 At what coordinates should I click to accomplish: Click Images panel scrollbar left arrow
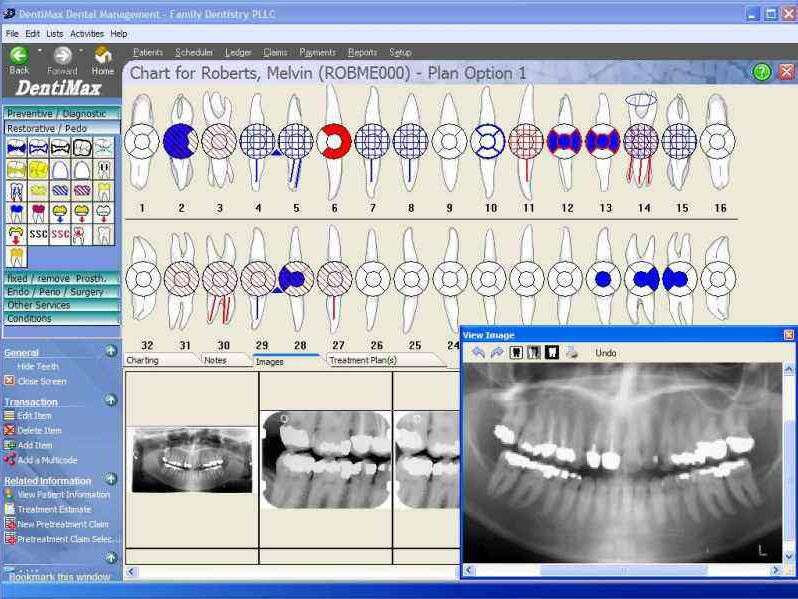131,572
